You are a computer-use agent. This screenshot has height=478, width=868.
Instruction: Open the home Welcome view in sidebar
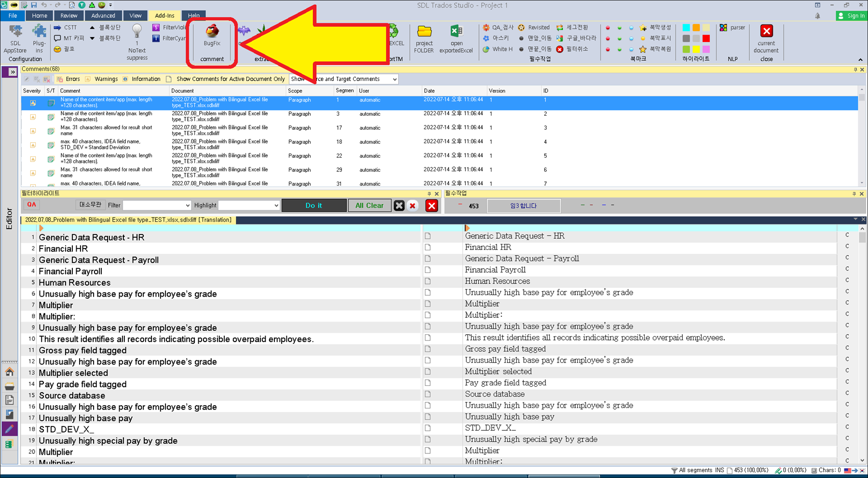pyautogui.click(x=9, y=371)
